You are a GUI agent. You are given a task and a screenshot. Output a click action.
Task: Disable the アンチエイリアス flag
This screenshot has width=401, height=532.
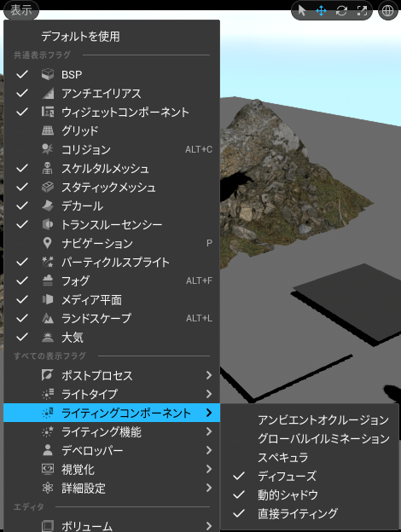(22, 93)
